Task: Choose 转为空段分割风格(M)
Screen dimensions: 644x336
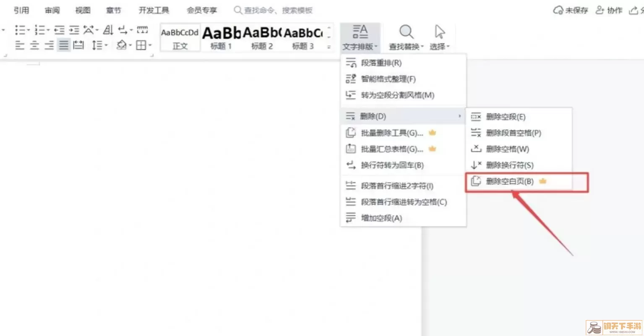Action: pyautogui.click(x=403, y=95)
